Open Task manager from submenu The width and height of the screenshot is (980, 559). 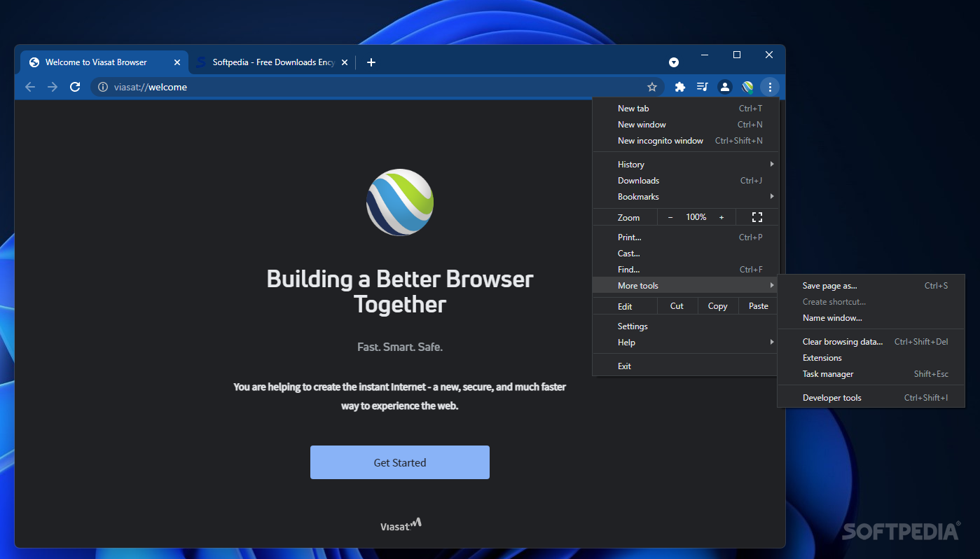(x=871, y=374)
